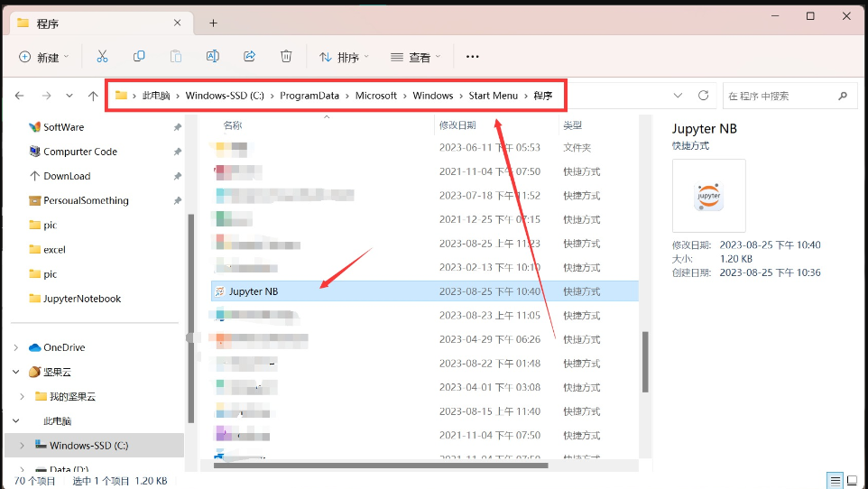Image resolution: width=868 pixels, height=489 pixels.
Task: Switch to large thumbnails view in the status bar
Action: pos(854,481)
